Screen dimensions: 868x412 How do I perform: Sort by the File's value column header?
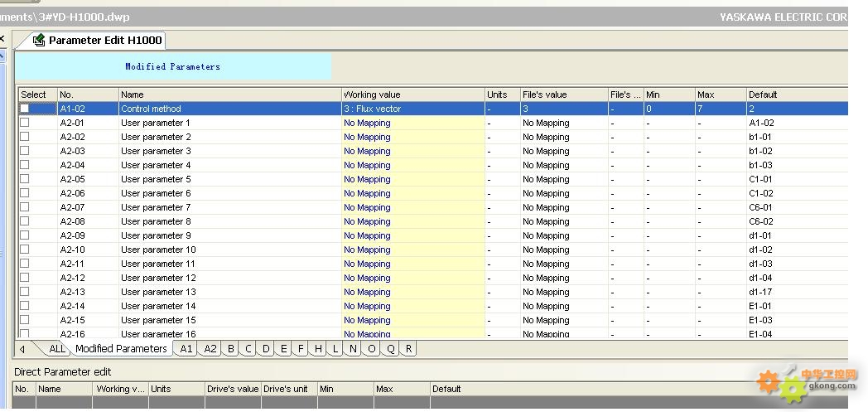tap(564, 95)
